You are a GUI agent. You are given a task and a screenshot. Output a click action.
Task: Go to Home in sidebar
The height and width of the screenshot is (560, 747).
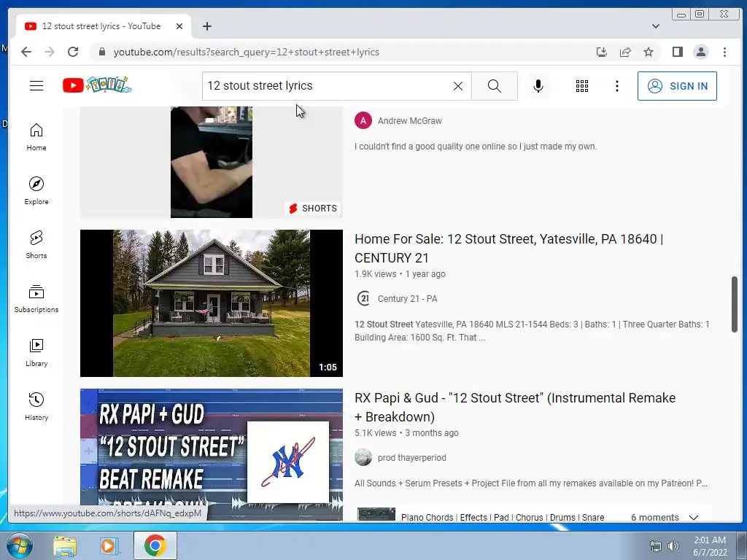pyautogui.click(x=36, y=137)
